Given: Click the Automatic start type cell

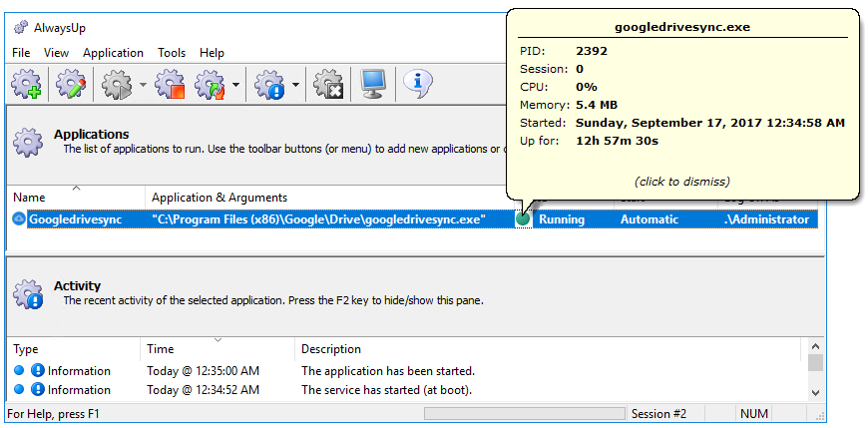Looking at the screenshot, I should pos(650,219).
